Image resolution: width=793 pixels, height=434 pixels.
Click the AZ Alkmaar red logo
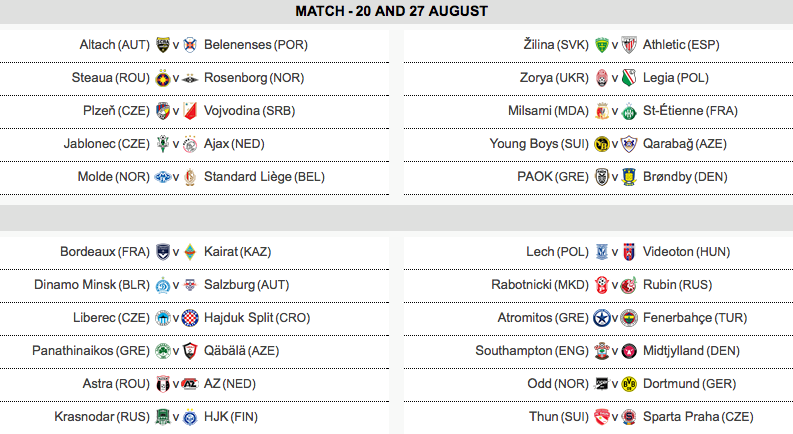pyautogui.click(x=190, y=384)
